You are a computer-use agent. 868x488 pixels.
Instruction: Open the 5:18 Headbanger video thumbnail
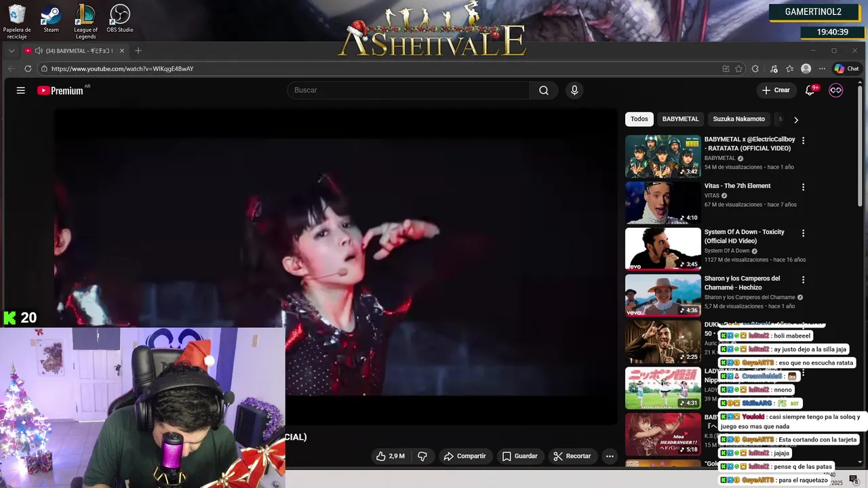tap(663, 434)
